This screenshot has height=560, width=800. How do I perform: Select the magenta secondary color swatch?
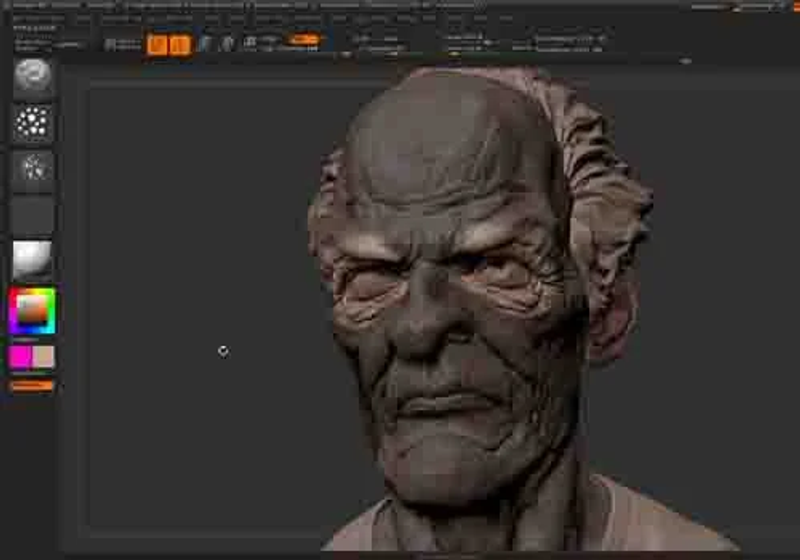point(20,357)
